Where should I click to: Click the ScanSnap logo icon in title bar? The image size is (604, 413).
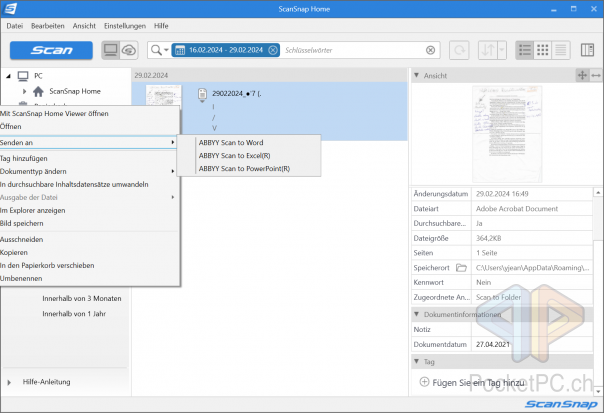[10, 8]
